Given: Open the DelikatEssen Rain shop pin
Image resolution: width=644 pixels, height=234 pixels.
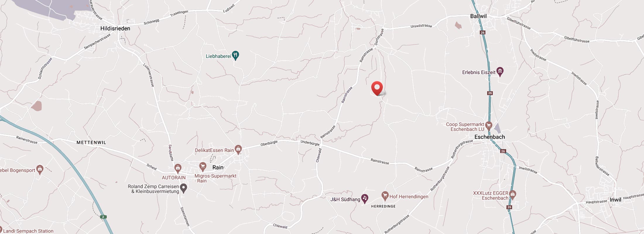Looking at the screenshot, I should pyautogui.click(x=238, y=150).
